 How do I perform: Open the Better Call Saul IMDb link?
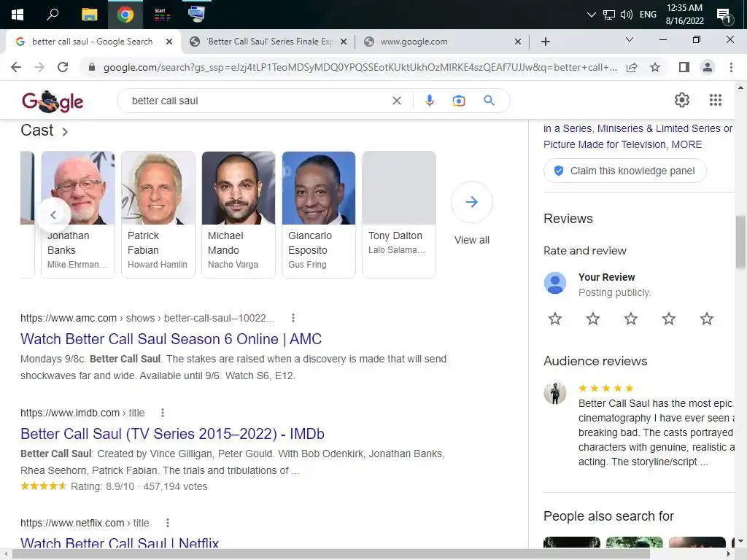coord(172,434)
